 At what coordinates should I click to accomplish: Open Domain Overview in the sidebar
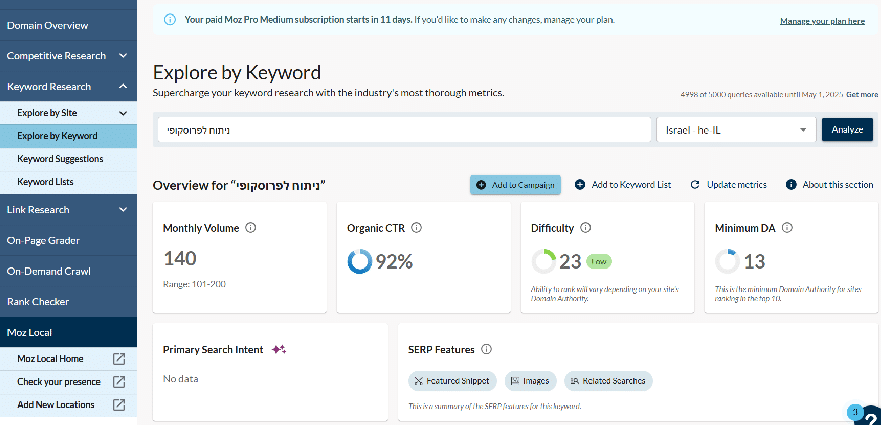(x=69, y=25)
